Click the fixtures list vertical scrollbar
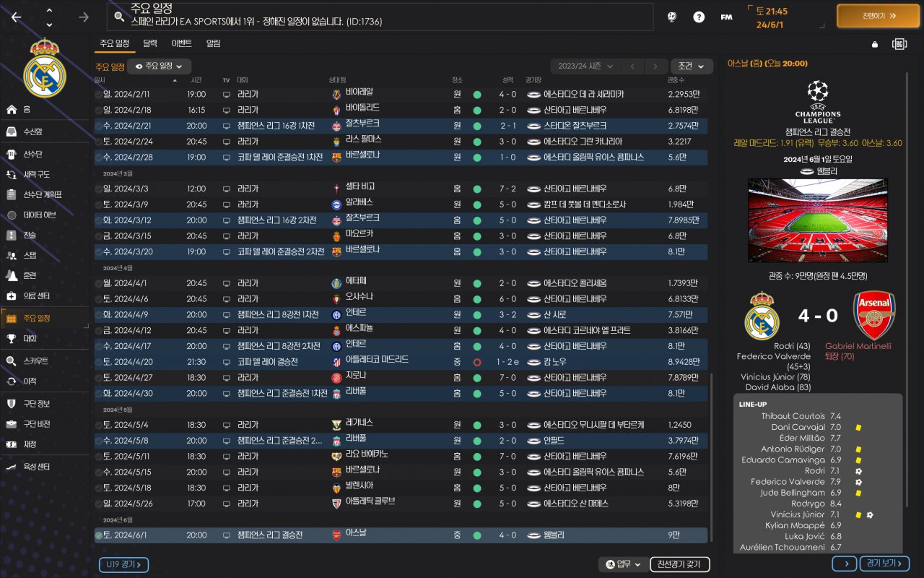The width and height of the screenshot is (924, 578). (711, 457)
